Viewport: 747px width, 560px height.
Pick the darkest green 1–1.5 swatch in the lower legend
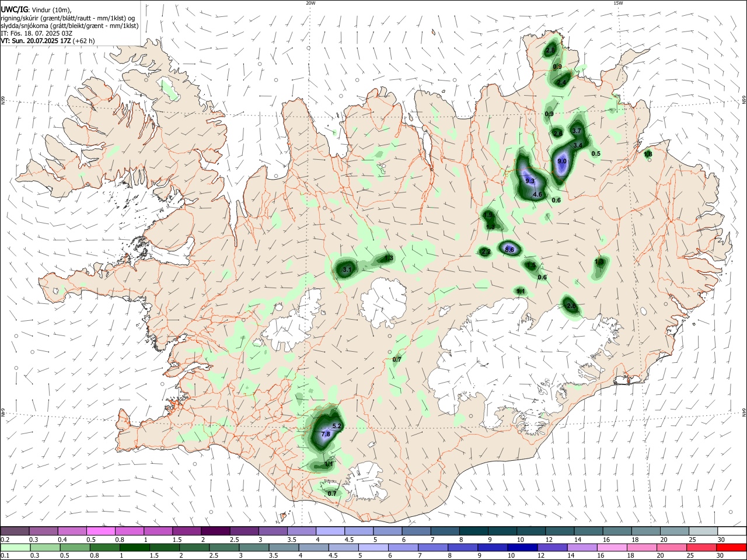coord(134,548)
